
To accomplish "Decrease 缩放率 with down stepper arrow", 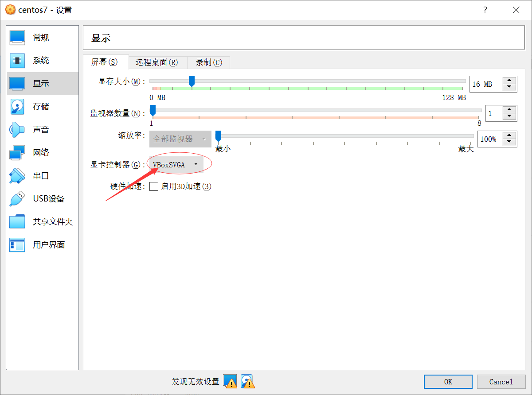I will pos(509,143).
